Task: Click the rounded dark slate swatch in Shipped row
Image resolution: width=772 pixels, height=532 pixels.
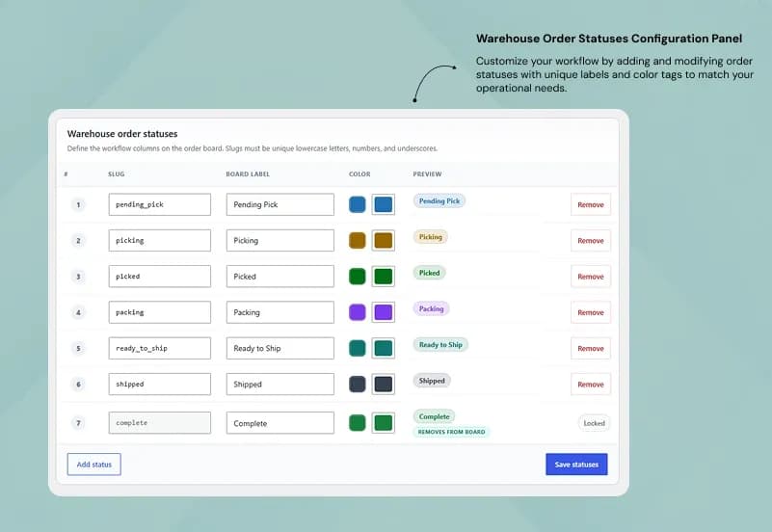Action: (357, 384)
